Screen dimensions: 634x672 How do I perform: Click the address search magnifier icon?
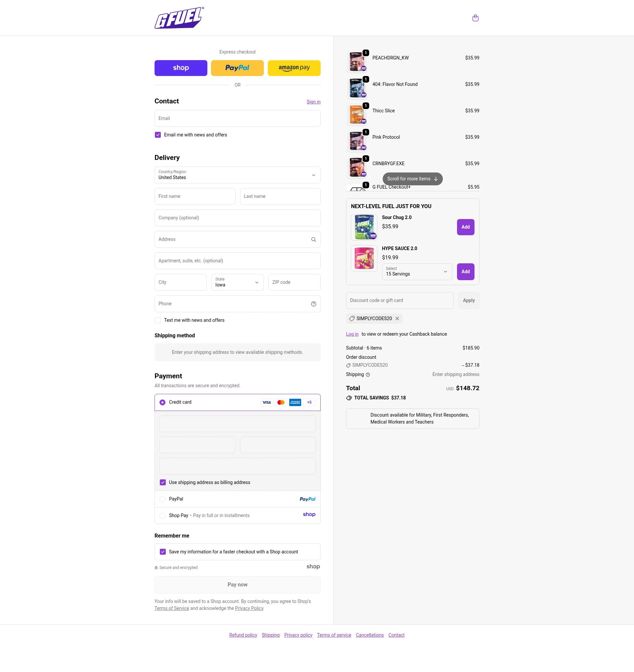tap(313, 240)
